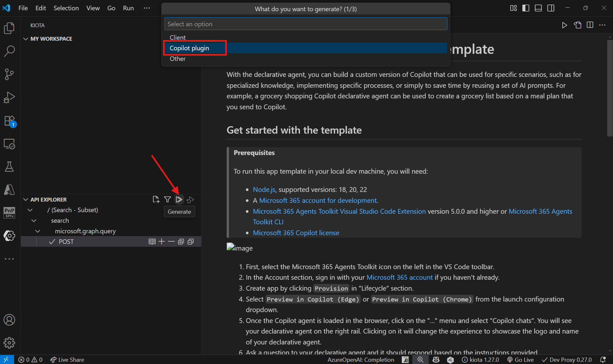Toggle the POST endpoint selection checkmark
Viewport: 613px width, 364px height.
coord(52,242)
